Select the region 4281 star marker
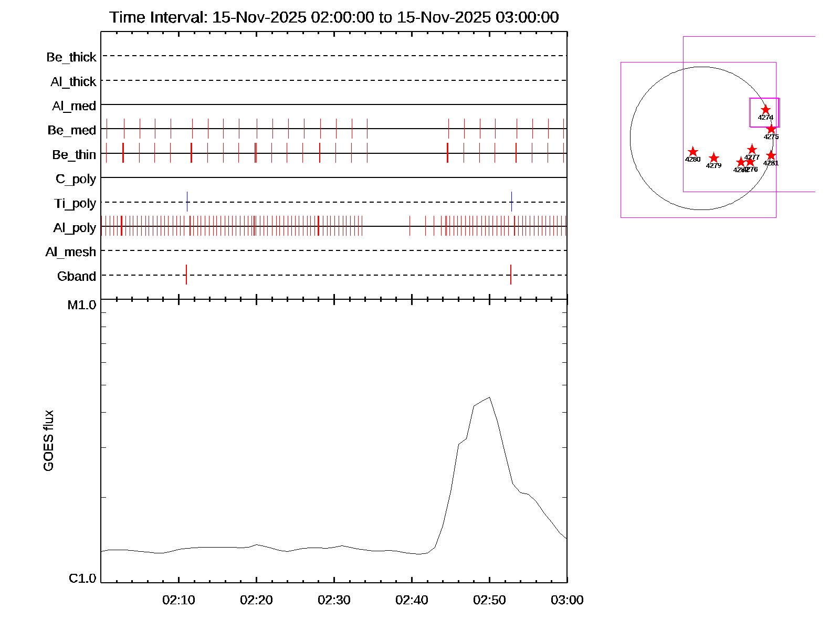The height and width of the screenshot is (630, 840). [771, 155]
